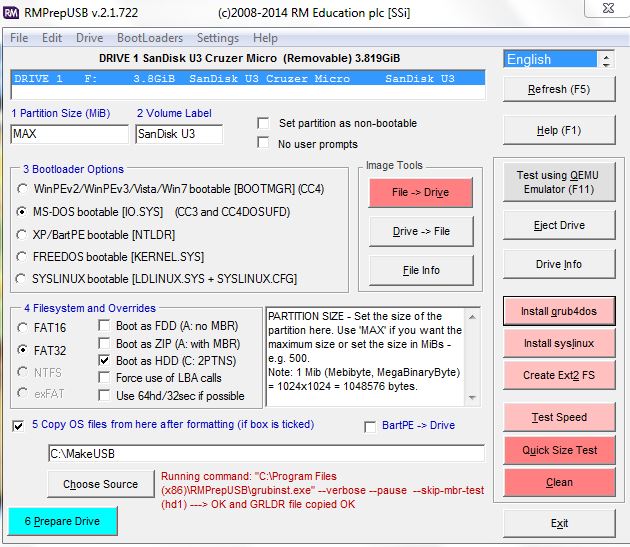This screenshot has width=630, height=547.
Task: Select WinPEv2/Vista/Win7 BOOTMGR bootloader option
Action: coord(22,188)
